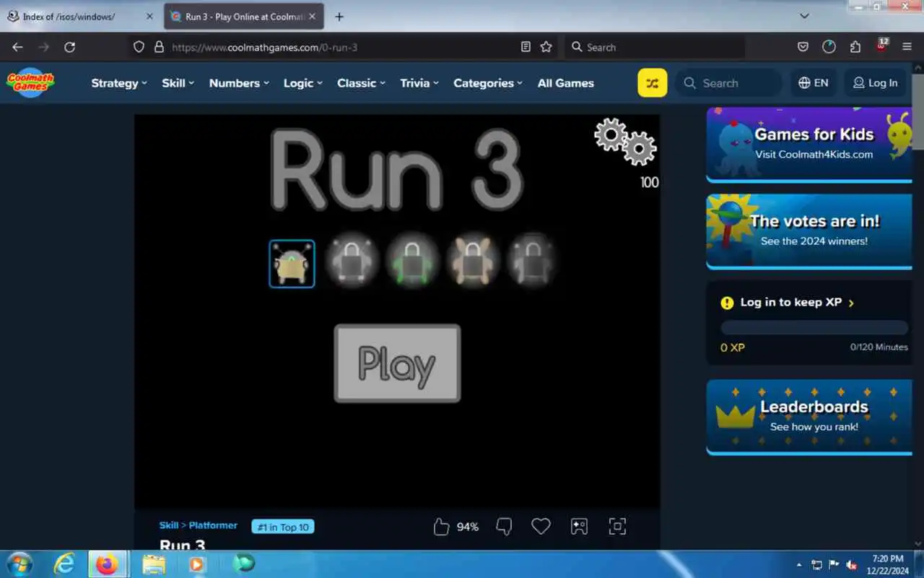924x578 pixels.
Task: Click the Firefox account container icon
Action: [829, 47]
